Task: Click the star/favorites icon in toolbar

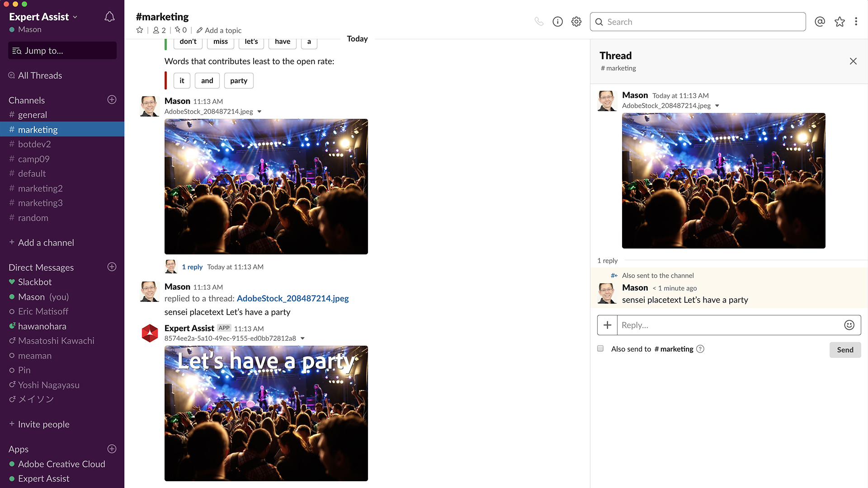Action: [x=840, y=21]
